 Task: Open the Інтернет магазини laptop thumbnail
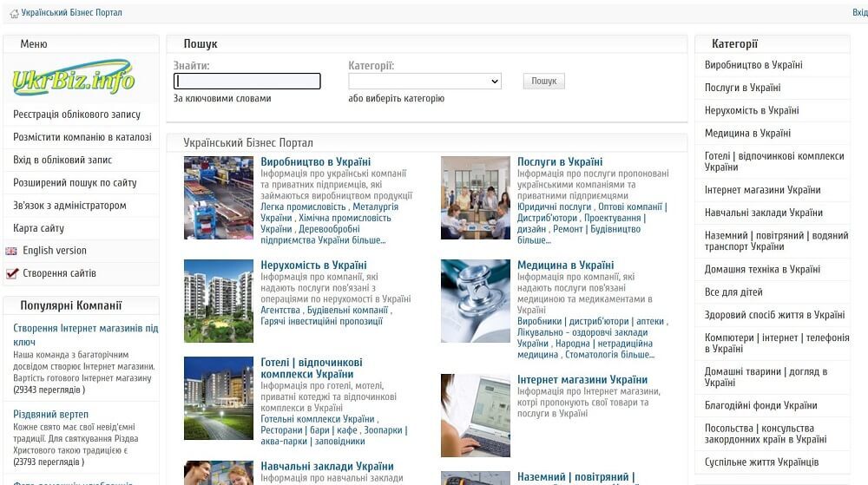(476, 416)
